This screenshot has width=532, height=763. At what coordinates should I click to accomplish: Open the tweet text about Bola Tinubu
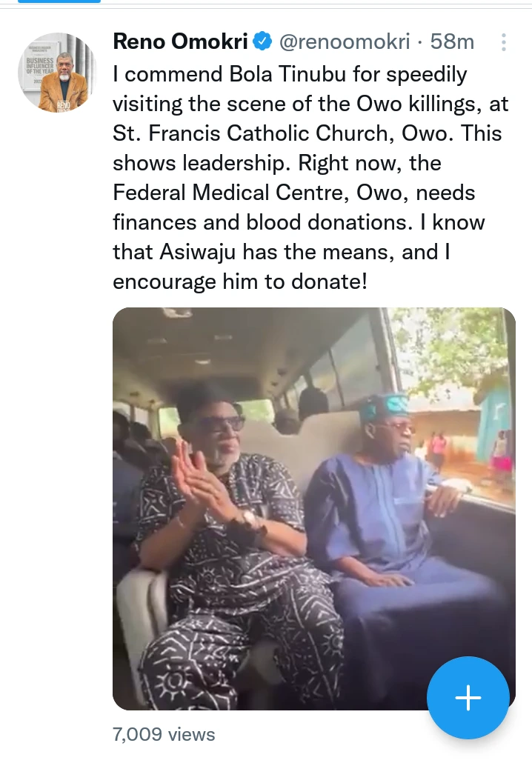click(311, 178)
